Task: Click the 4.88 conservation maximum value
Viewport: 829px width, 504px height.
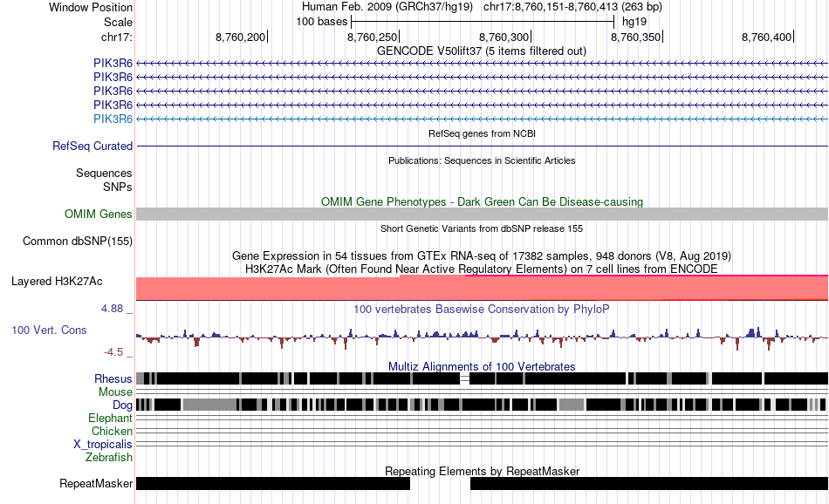Action: click(x=112, y=309)
